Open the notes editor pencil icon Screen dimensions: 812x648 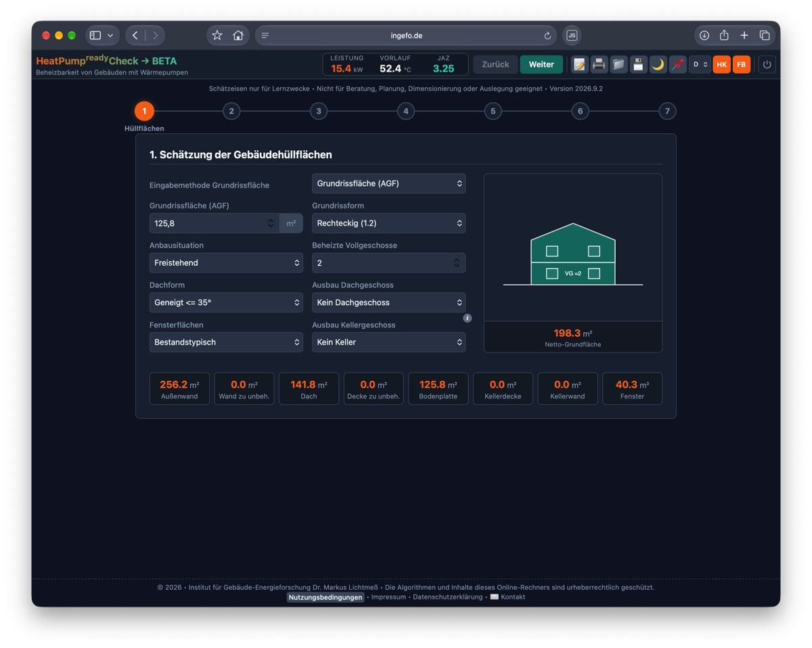point(579,64)
